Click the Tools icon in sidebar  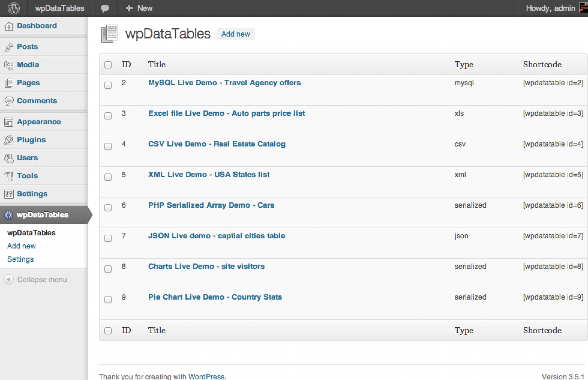pos(9,176)
